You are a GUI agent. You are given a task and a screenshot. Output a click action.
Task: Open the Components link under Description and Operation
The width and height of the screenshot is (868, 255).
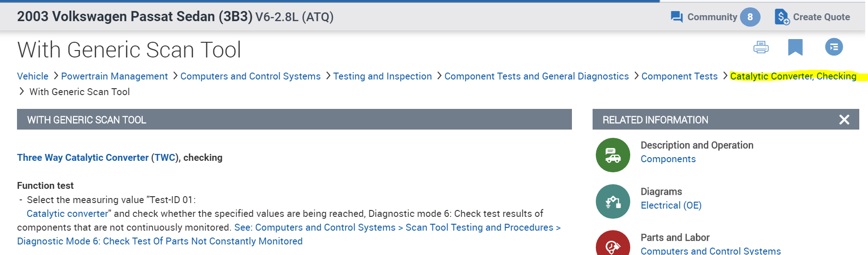(x=668, y=159)
